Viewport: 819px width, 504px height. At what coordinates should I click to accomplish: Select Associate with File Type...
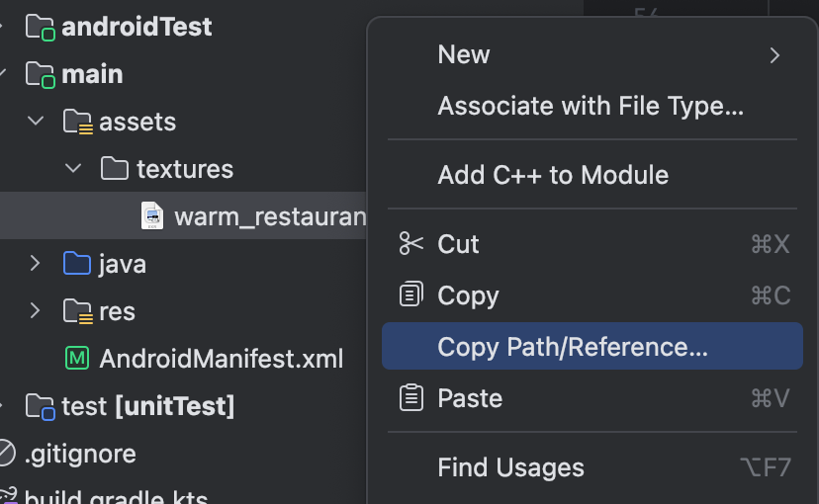592,106
